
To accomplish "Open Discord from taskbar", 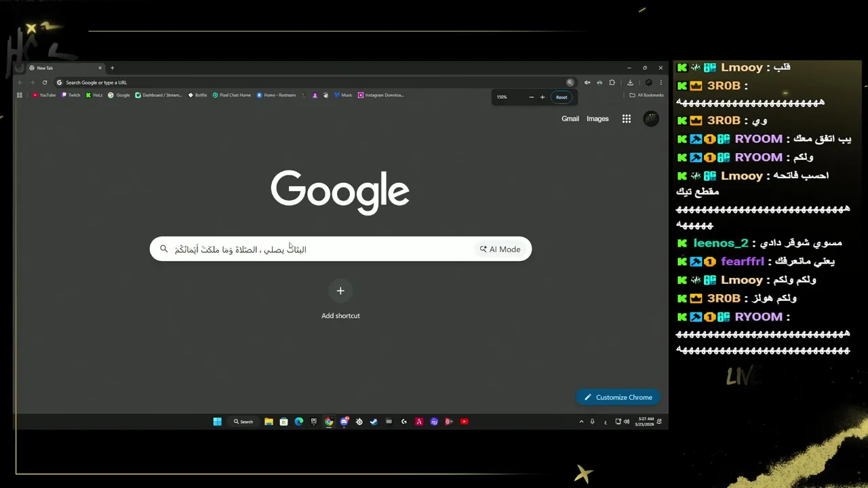I will [x=344, y=422].
